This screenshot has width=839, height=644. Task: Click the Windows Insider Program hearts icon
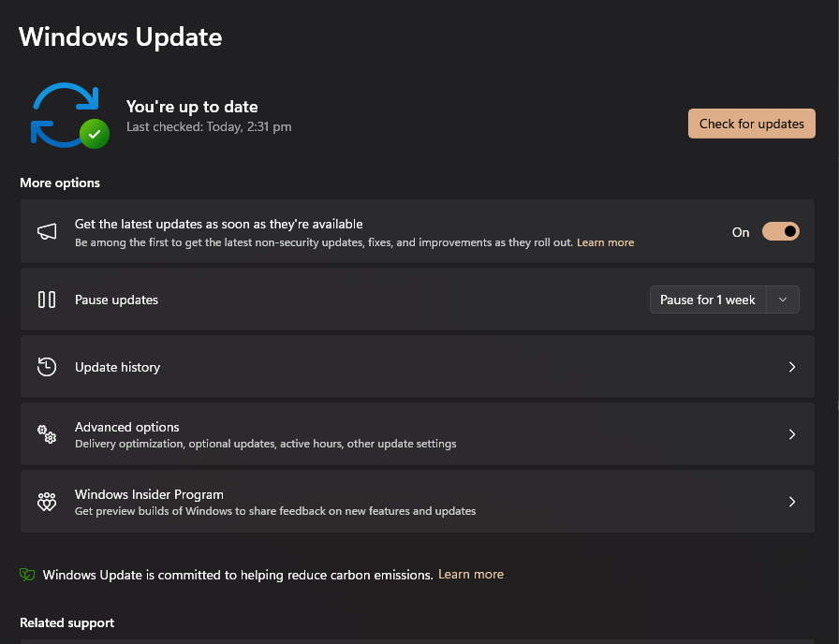pyautogui.click(x=47, y=502)
